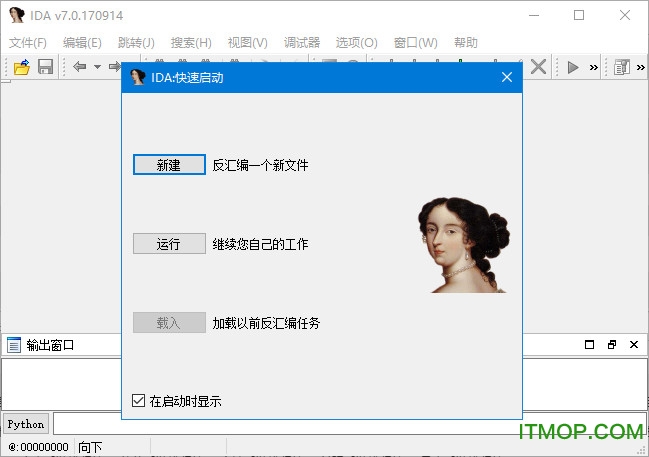Viewport: 649px width, 457px height.
Task: Click the grayed-out 载入 button
Action: (x=169, y=322)
